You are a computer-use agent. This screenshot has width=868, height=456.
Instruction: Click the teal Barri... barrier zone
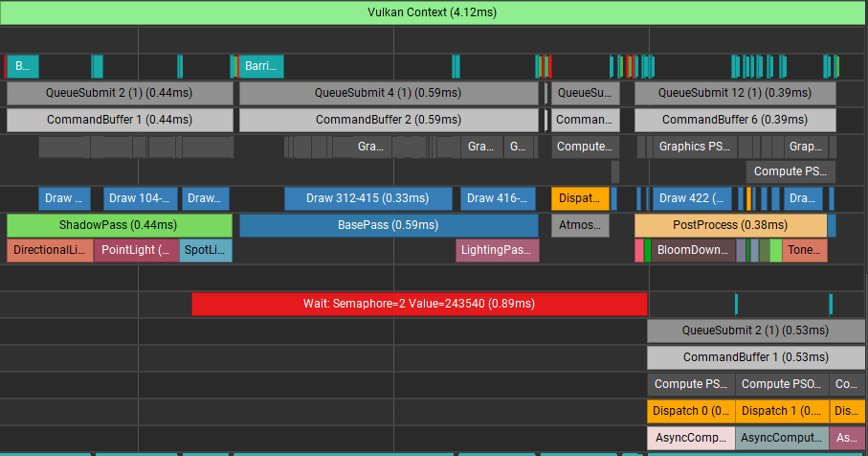click(x=261, y=66)
